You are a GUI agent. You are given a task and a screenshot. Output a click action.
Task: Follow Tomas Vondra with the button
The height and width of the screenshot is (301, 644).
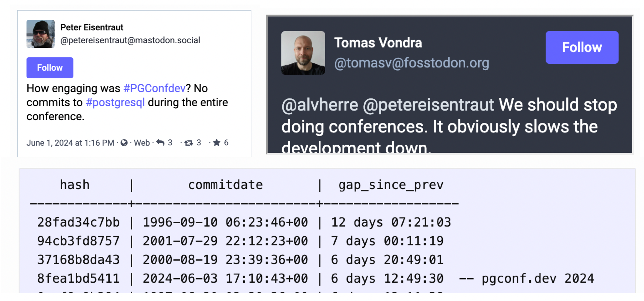(582, 47)
